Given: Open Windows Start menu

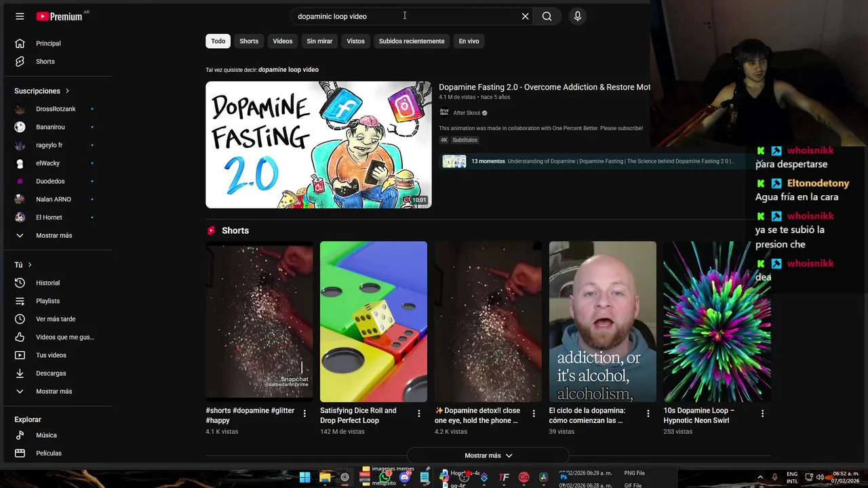Looking at the screenshot, I should (304, 477).
